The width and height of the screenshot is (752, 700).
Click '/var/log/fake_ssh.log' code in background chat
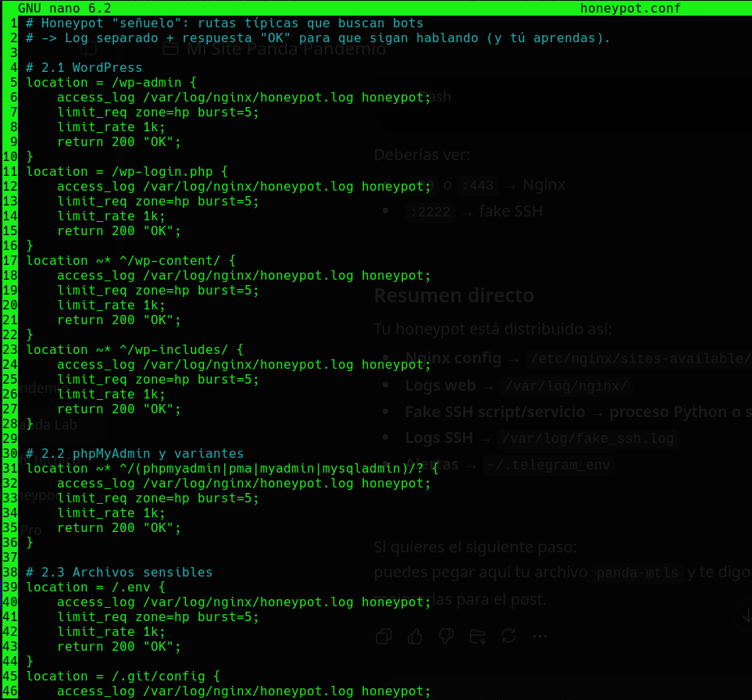point(587,438)
